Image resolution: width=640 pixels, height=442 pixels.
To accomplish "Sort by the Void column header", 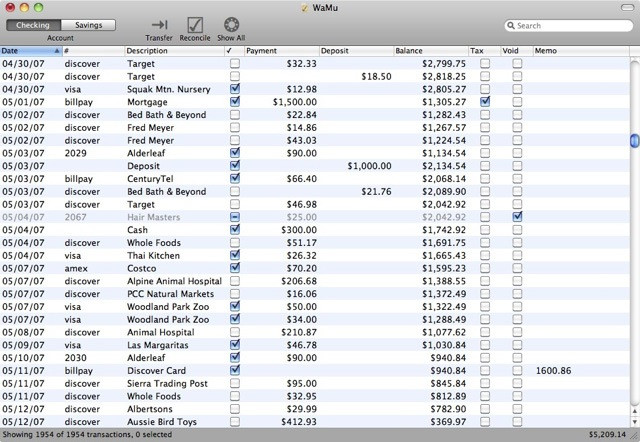I will [517, 51].
